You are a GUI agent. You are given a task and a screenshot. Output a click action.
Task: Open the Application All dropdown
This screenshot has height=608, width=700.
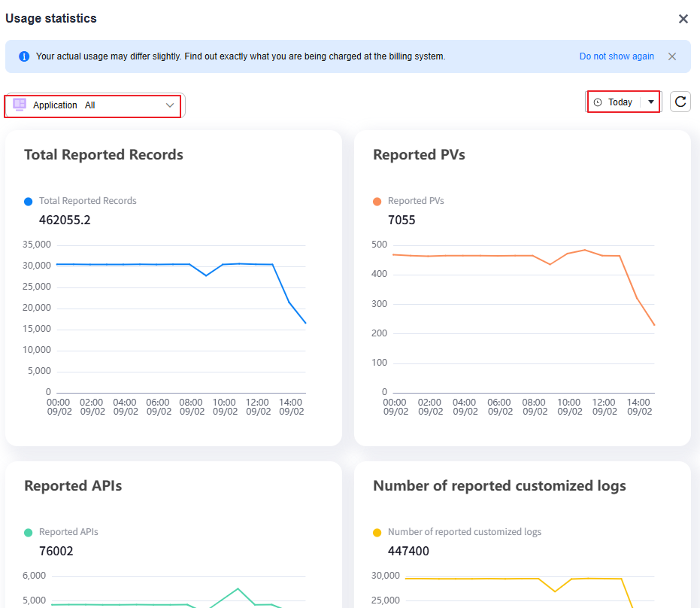pyautogui.click(x=93, y=105)
